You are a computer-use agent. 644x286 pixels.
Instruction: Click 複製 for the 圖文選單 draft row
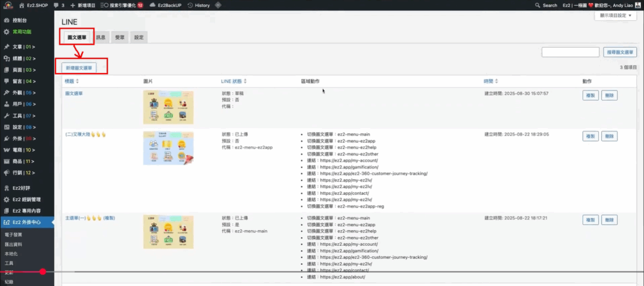coord(590,96)
